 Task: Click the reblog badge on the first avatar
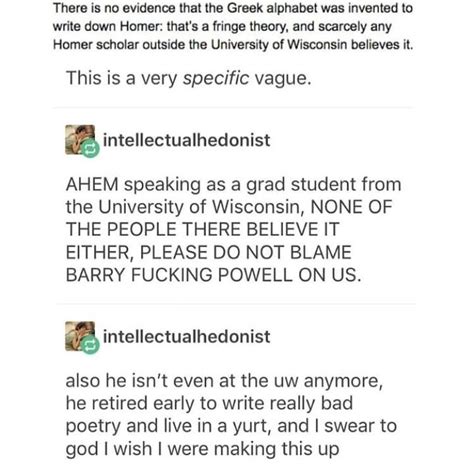(90, 149)
